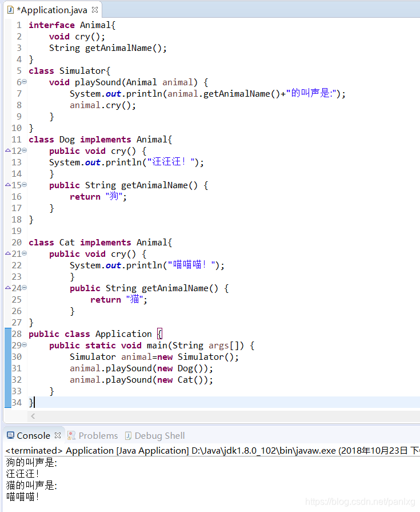Click console output '猫的叫声是:'
This screenshot has height=512, width=420.
pos(31,485)
